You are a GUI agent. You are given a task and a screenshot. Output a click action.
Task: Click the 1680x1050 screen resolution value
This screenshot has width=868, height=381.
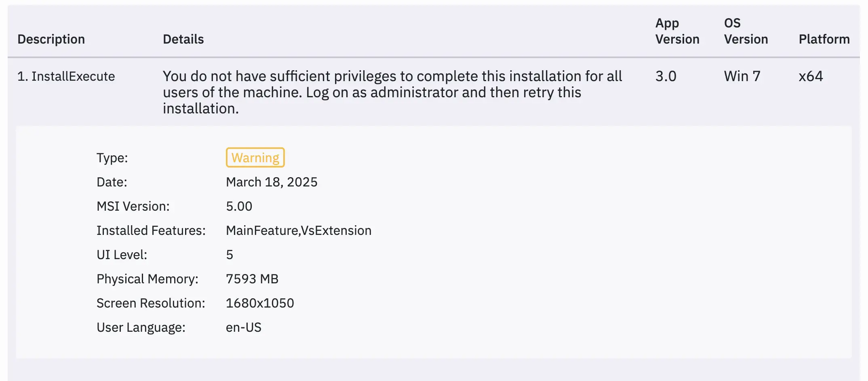[x=260, y=303]
